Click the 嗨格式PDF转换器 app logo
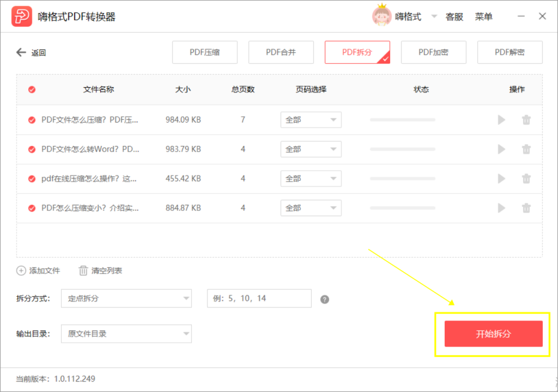 click(x=22, y=16)
